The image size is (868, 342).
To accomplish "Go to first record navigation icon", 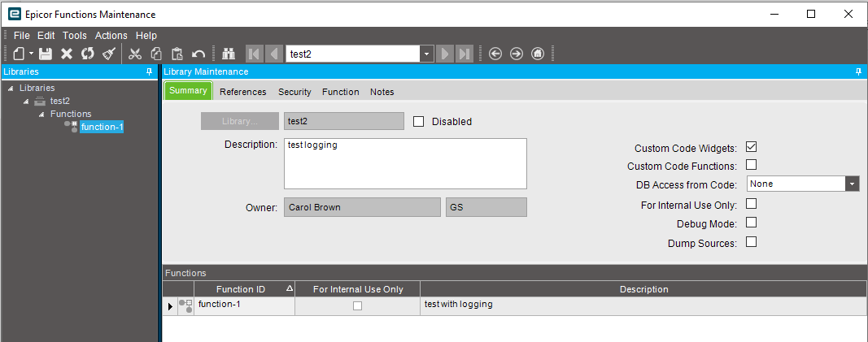I will [x=254, y=54].
